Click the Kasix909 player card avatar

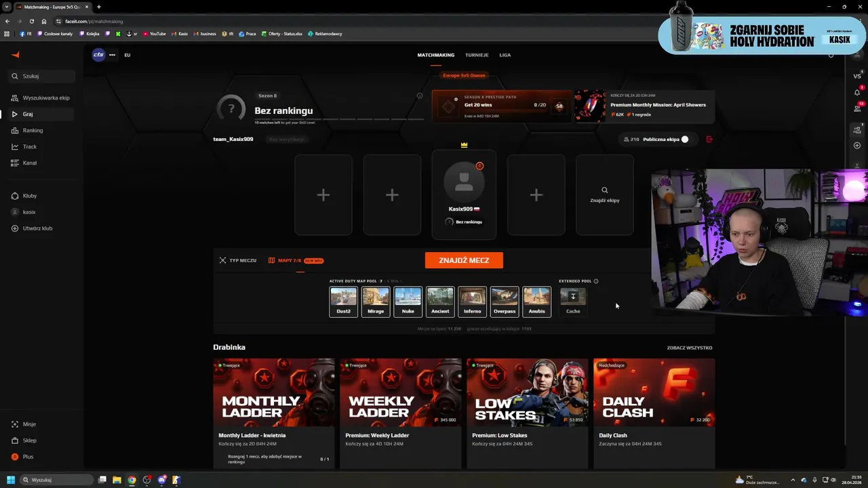click(464, 182)
